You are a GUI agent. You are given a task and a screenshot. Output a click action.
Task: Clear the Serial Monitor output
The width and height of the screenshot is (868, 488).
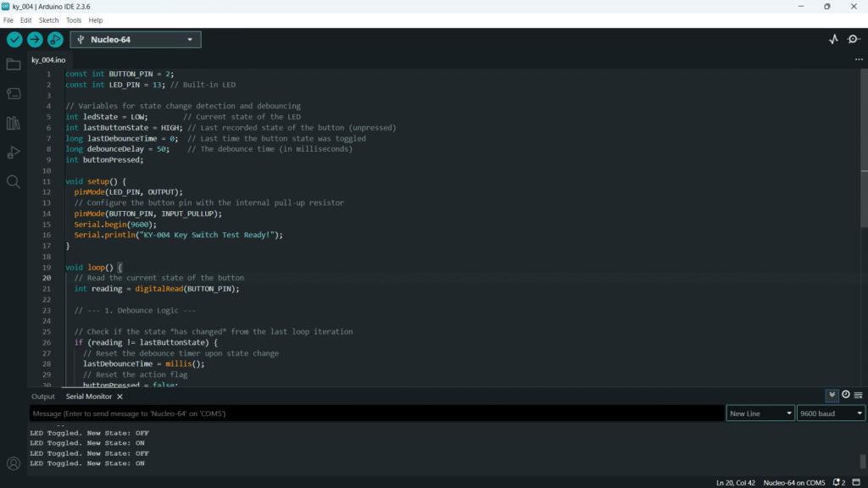pos(858,395)
